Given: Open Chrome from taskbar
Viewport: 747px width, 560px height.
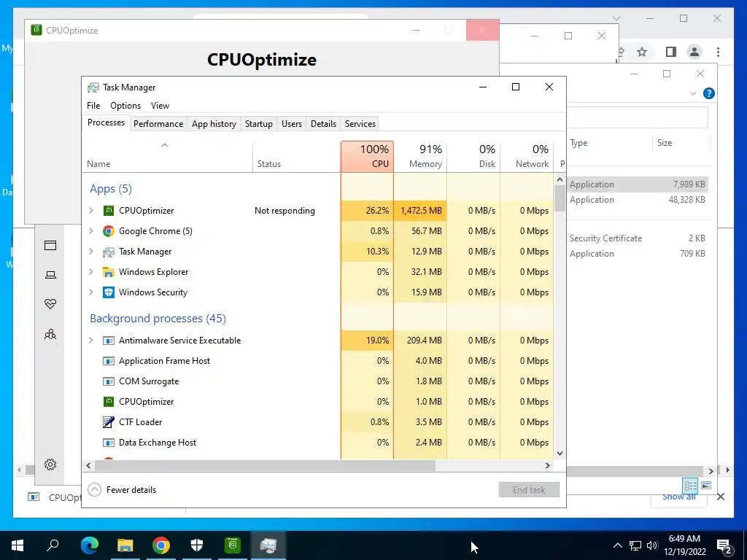Looking at the screenshot, I should (x=161, y=545).
